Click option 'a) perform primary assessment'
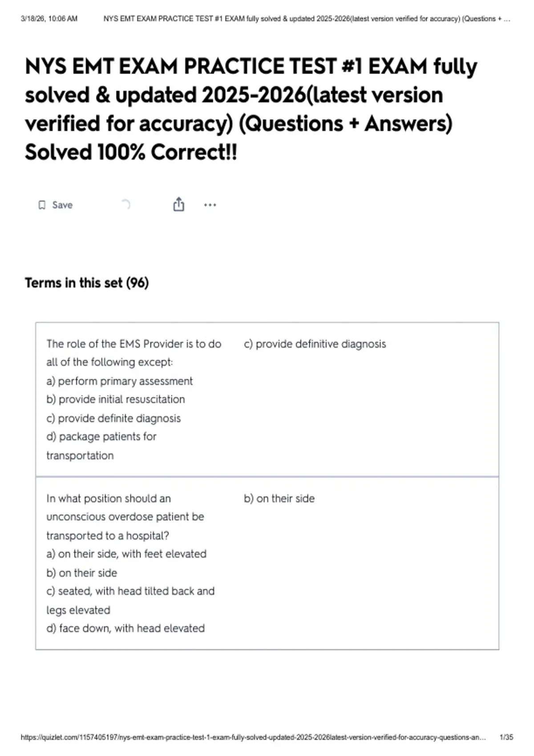 point(119,381)
